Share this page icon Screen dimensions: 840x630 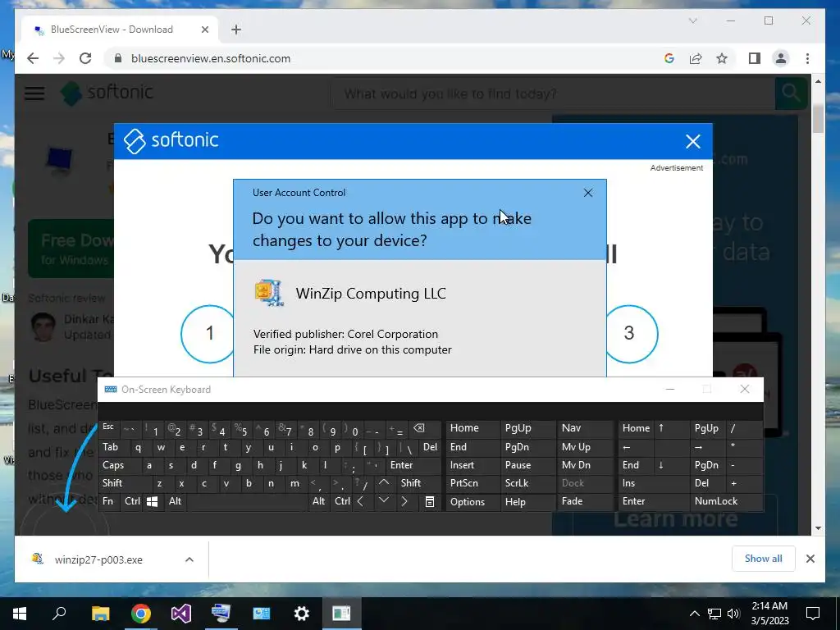[x=696, y=58]
